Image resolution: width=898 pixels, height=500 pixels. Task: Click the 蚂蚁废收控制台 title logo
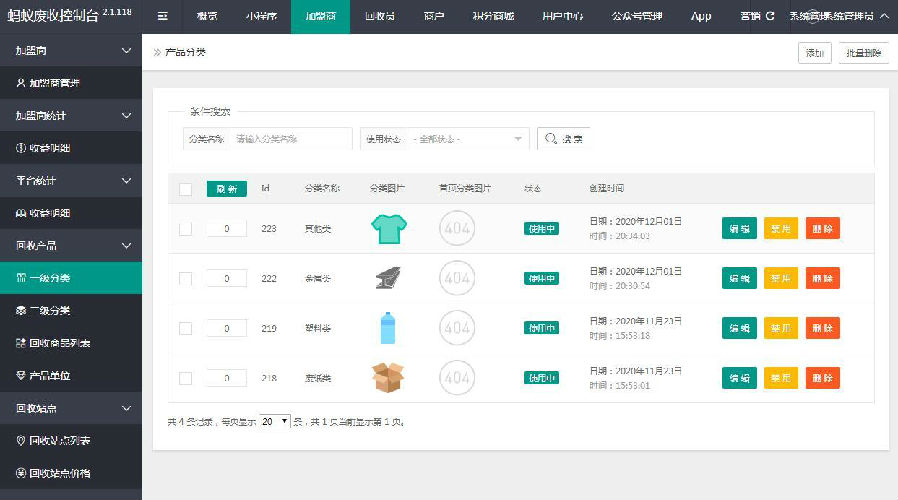pyautogui.click(x=53, y=15)
